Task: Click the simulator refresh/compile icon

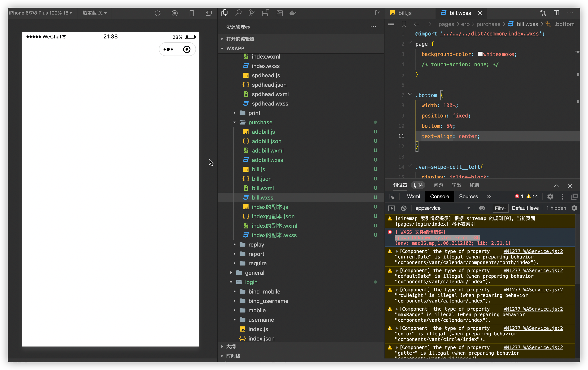Action: pos(158,13)
